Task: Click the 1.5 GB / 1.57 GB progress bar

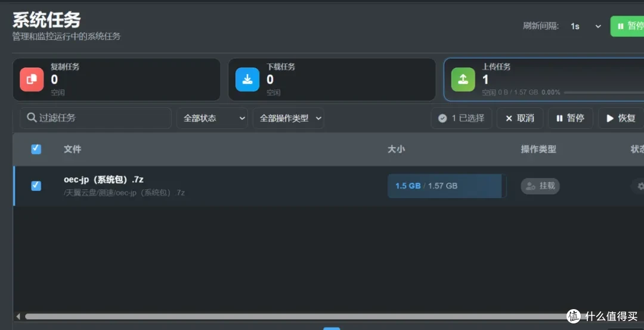Action: [447, 186]
